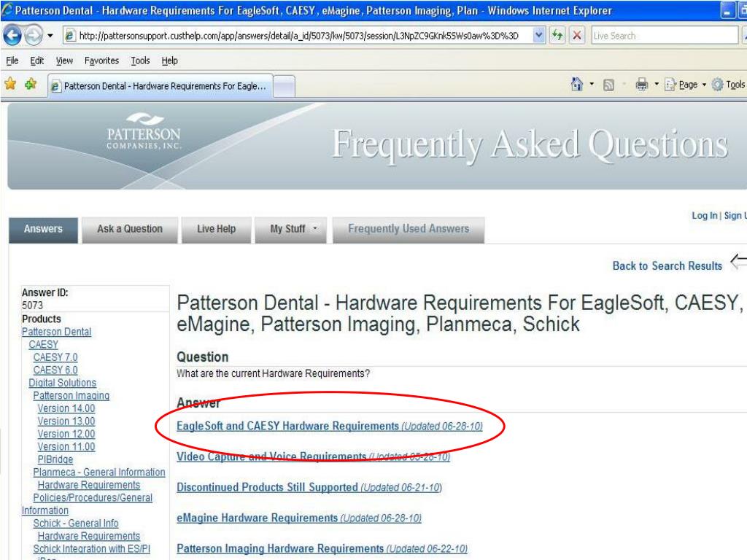The height and width of the screenshot is (560, 747).
Task: Open the Favorites menu
Action: [101, 61]
